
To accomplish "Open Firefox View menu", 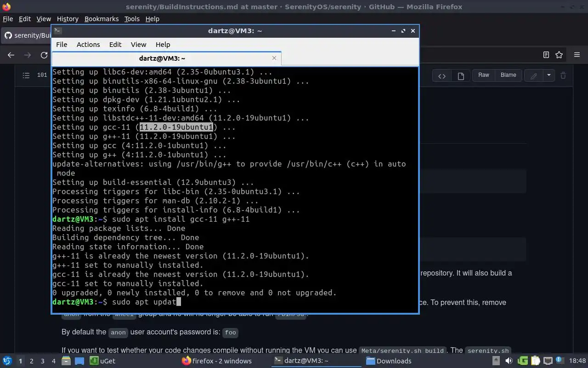I will click(x=44, y=19).
